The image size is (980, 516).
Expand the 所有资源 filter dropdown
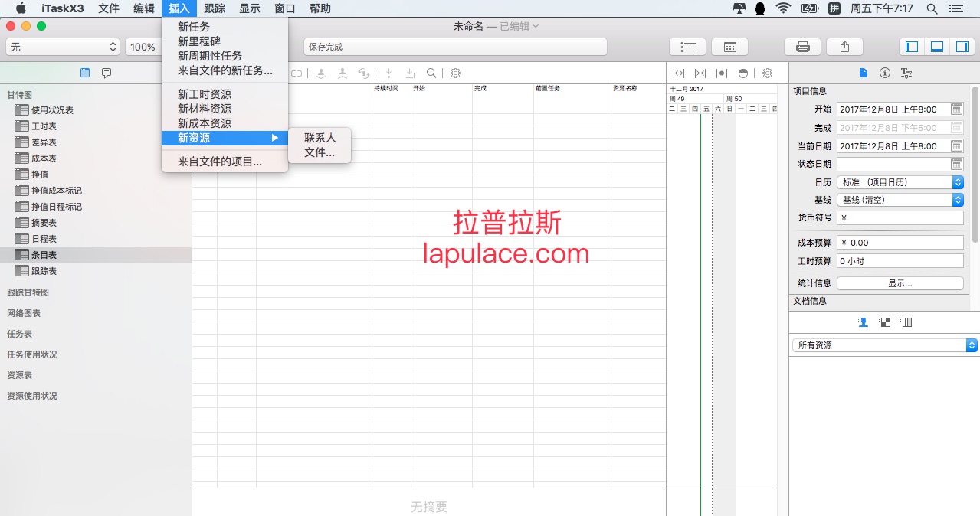pyautogui.click(x=884, y=345)
